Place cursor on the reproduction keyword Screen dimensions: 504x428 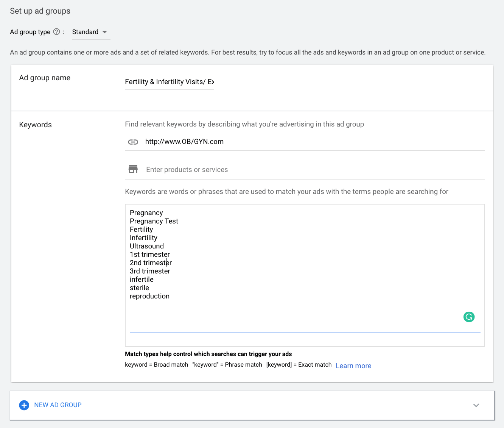coord(149,296)
